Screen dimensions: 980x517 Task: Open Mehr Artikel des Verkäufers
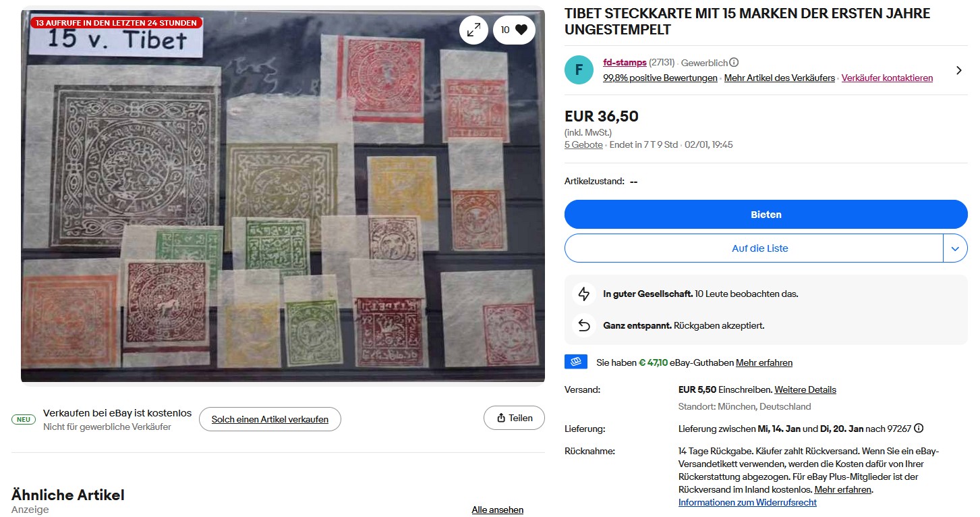[x=779, y=78]
